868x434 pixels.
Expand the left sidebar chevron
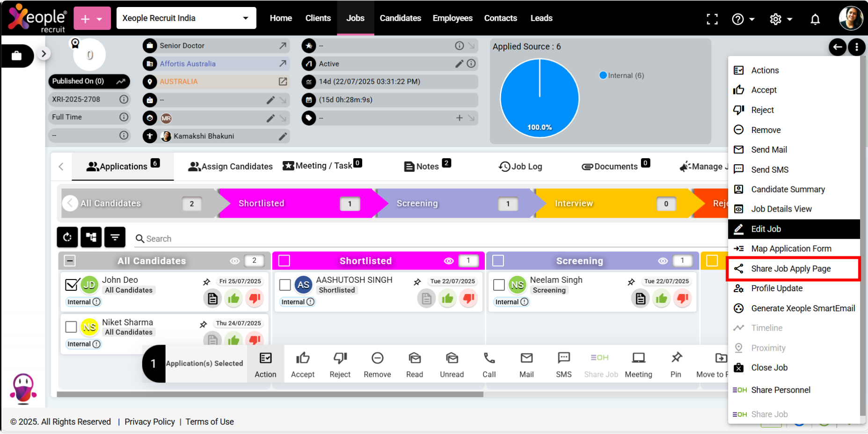pos(44,54)
